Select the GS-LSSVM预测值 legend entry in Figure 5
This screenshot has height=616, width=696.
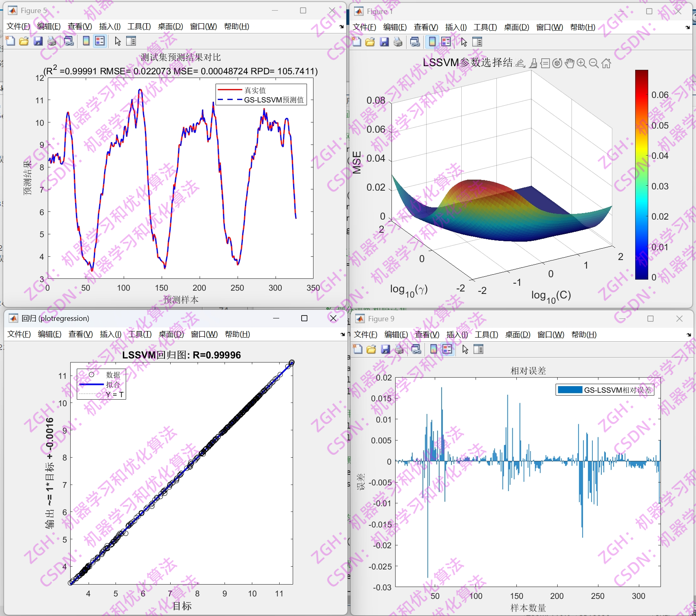(x=261, y=100)
